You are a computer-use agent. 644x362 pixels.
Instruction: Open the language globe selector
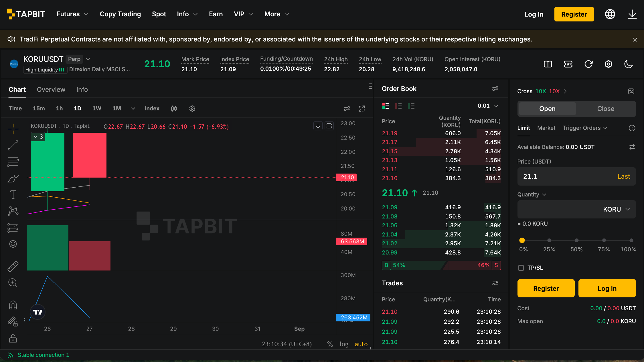coord(610,14)
